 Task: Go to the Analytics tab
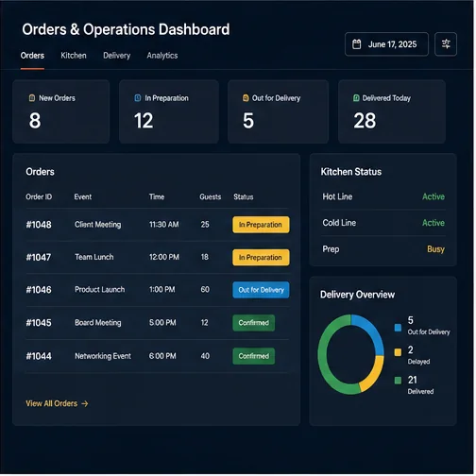tap(162, 56)
